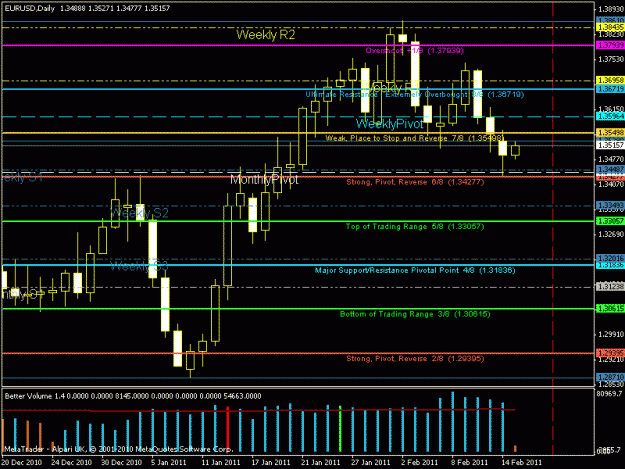The height and width of the screenshot is (469, 625).
Task: Select the Major Support/Resistance Pivotal Point 4/8 label
Action: click(x=415, y=271)
